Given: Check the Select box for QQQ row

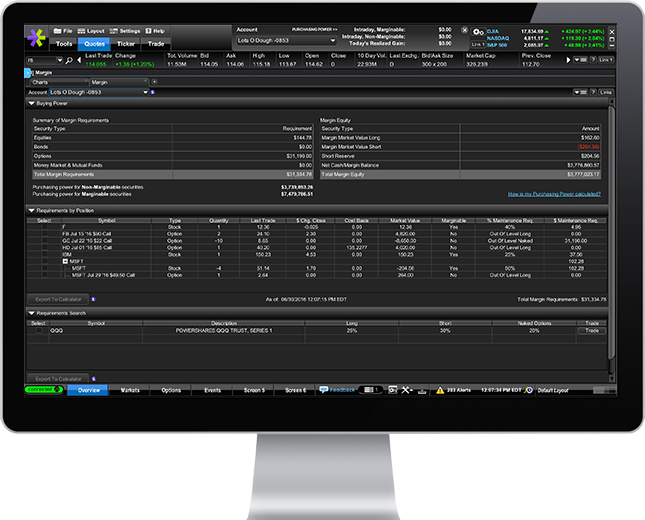Looking at the screenshot, I should point(40,329).
